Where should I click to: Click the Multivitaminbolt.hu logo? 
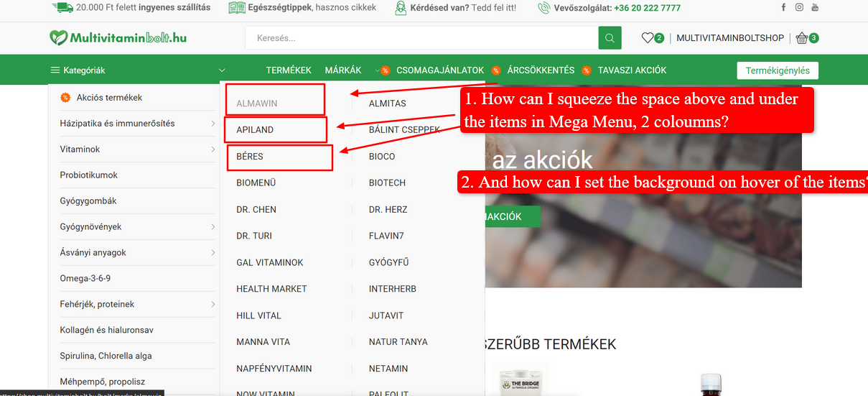pyautogui.click(x=118, y=37)
